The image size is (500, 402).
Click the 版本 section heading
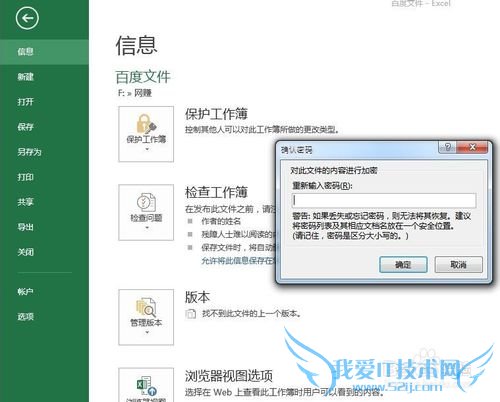click(x=197, y=297)
